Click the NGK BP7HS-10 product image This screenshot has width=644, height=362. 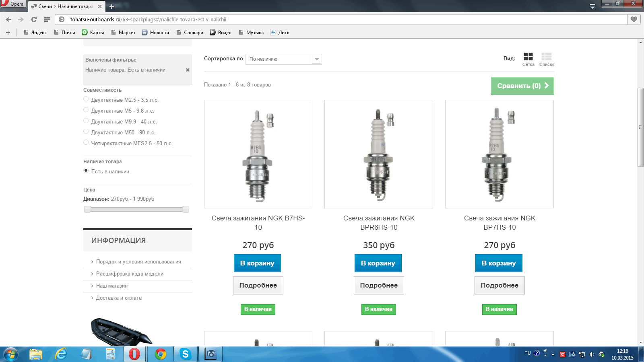tap(500, 154)
